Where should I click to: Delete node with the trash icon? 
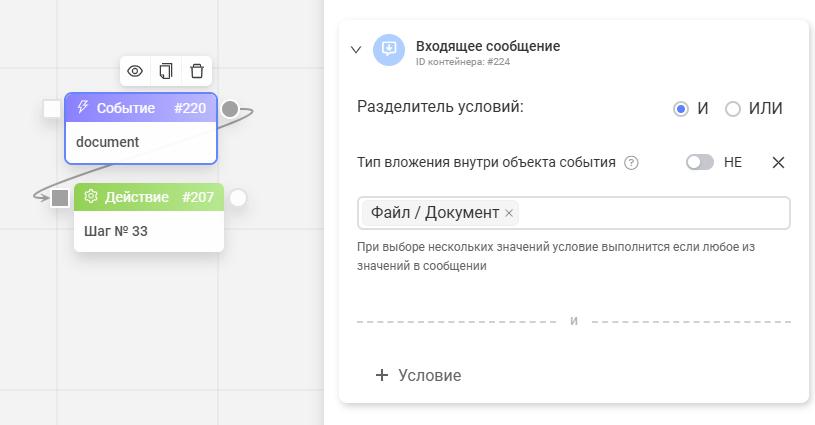pos(197,71)
